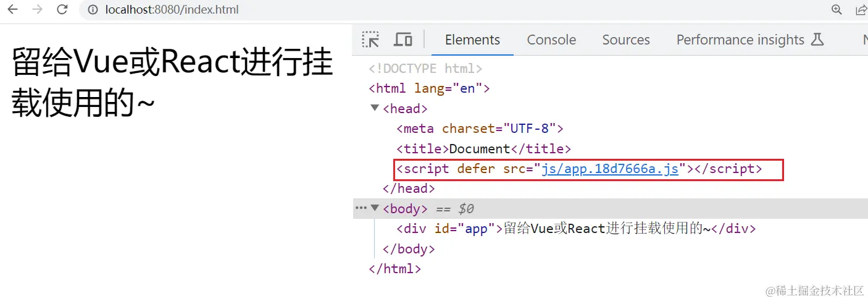Select the <!DOCTYPE html> line
This screenshot has height=301, width=868.
click(425, 69)
